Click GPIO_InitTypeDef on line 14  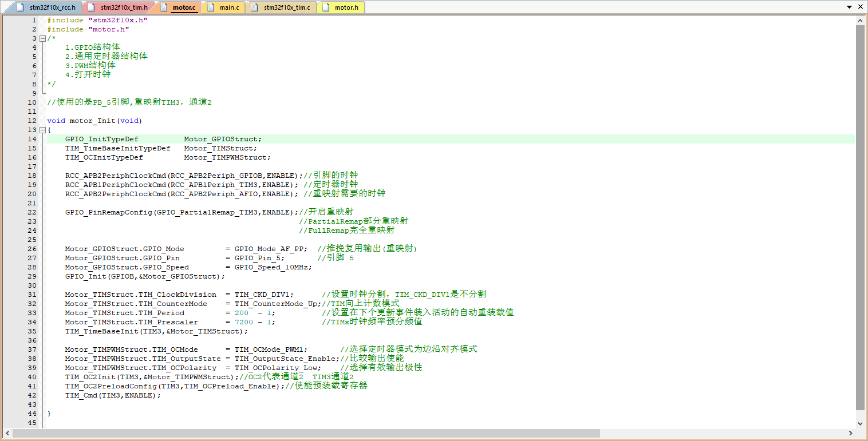pos(101,139)
